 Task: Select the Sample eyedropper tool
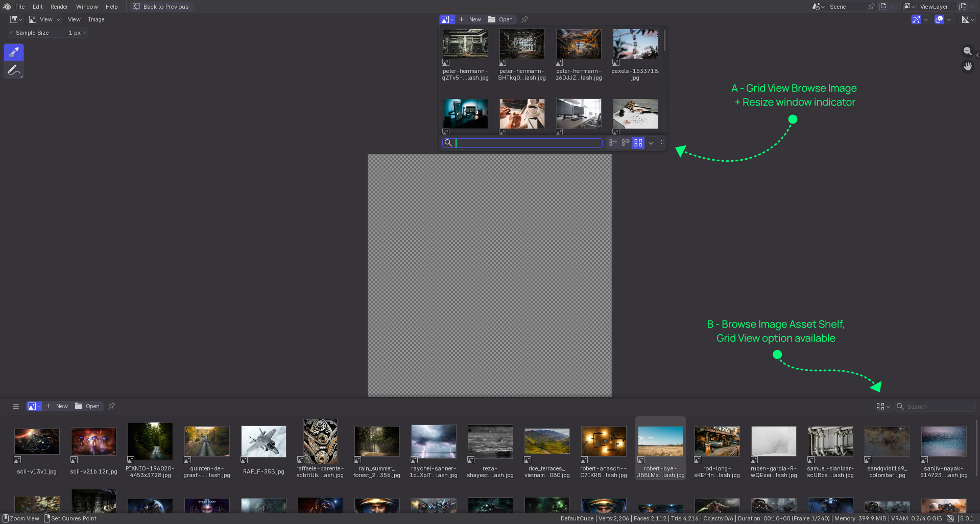(14, 52)
